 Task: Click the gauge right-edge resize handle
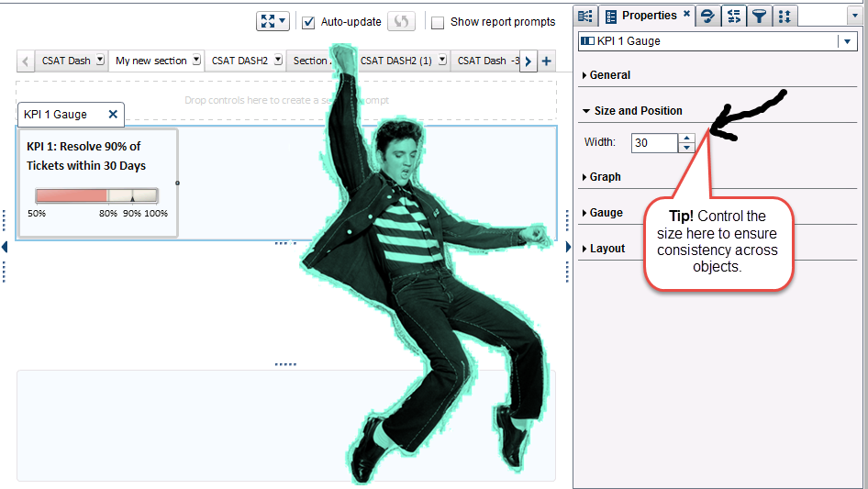178,183
